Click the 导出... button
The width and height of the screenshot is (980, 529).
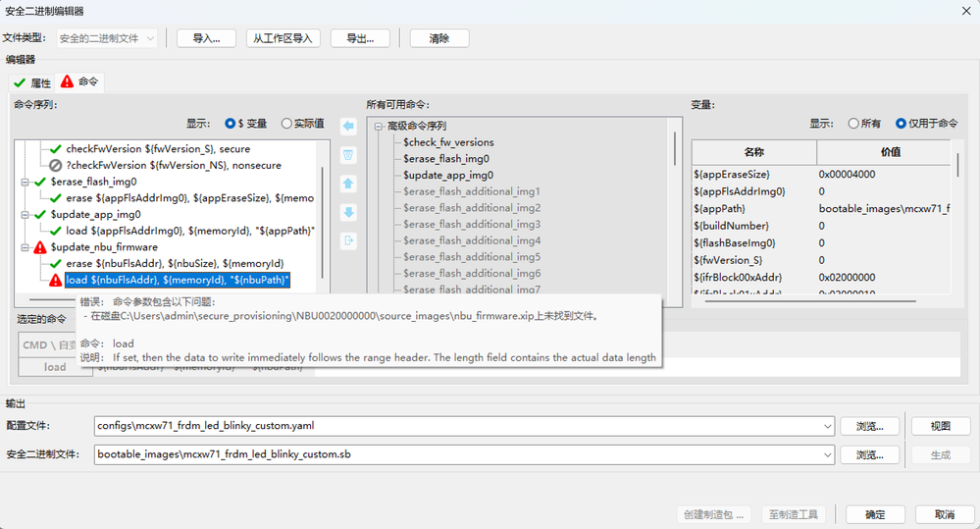coord(360,38)
